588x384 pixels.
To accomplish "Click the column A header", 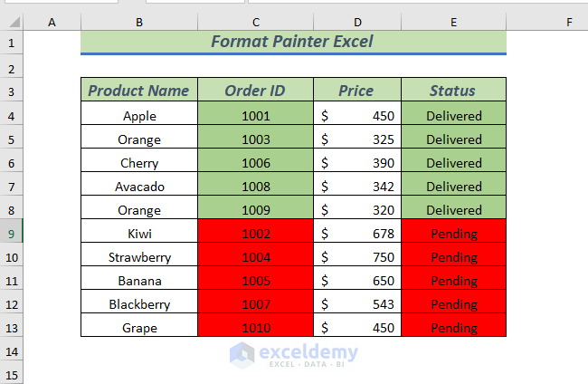I will [51, 21].
